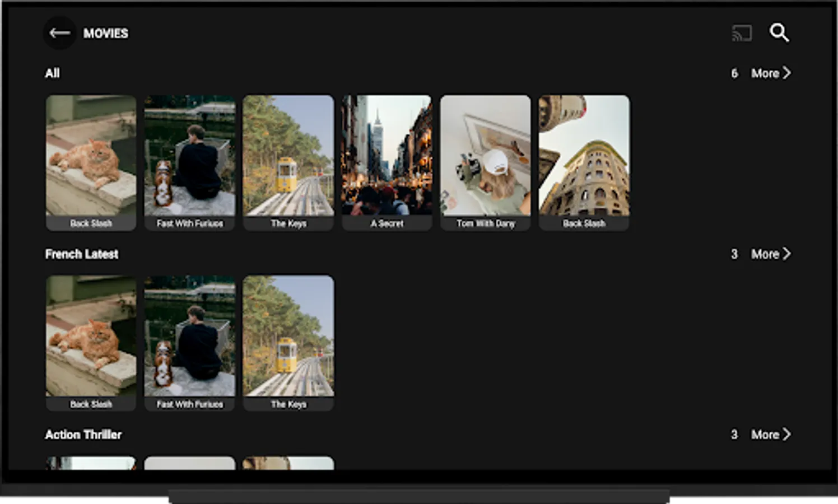Tap the cast to device icon

tap(742, 34)
